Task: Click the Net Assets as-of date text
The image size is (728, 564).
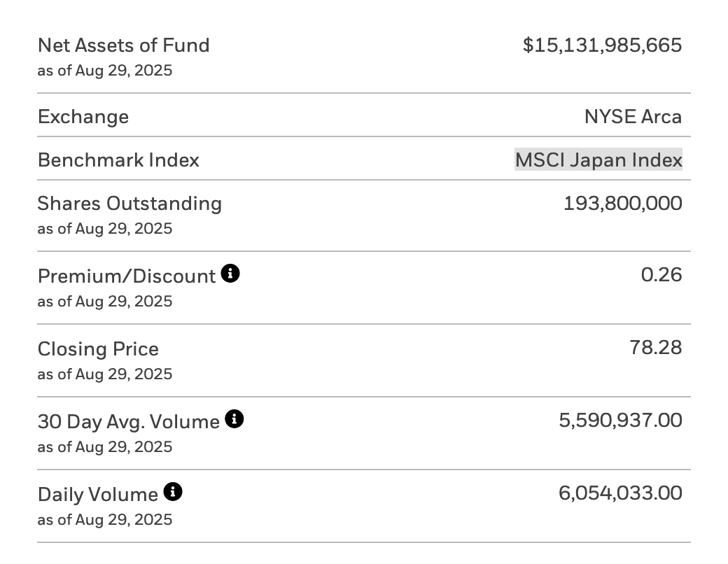Action: pyautogui.click(x=104, y=70)
